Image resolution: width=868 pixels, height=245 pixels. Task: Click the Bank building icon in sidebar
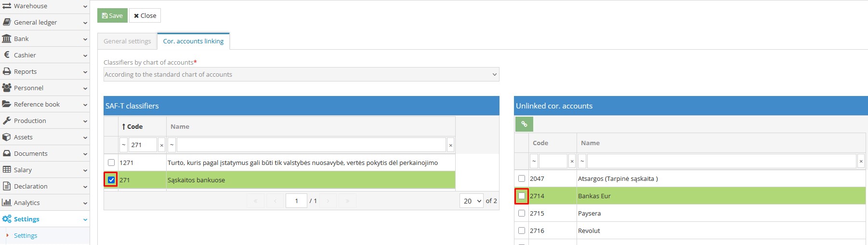(7, 39)
